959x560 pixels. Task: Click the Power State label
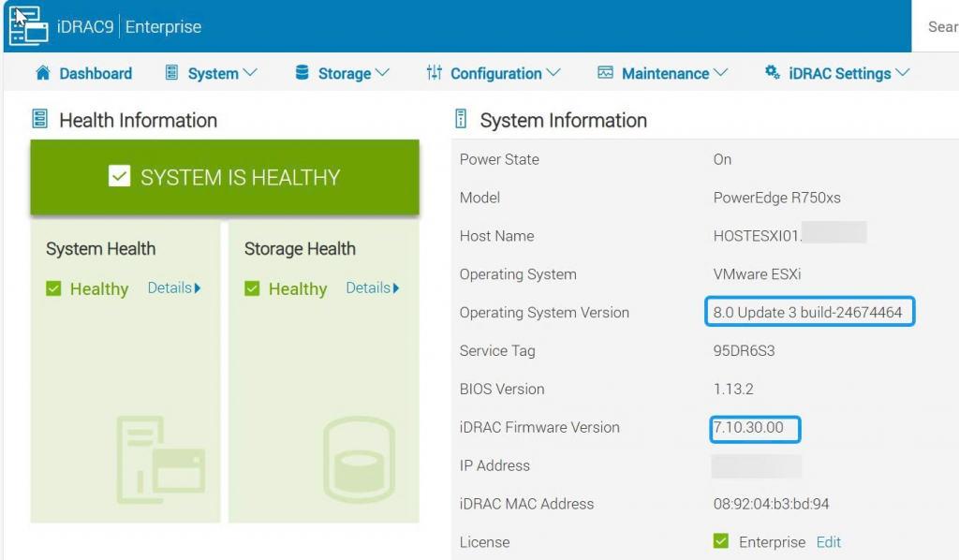tap(499, 159)
